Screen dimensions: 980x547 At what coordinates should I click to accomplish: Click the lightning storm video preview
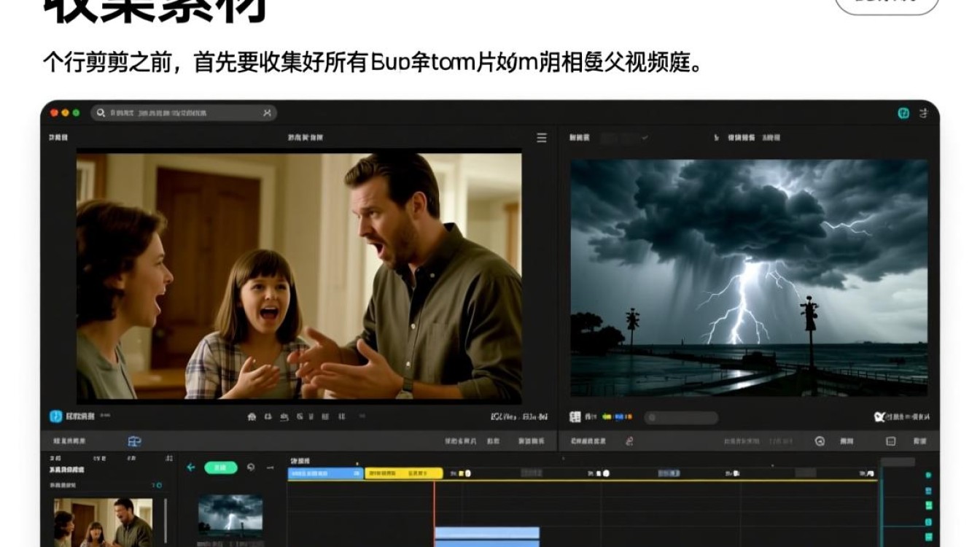(749, 278)
